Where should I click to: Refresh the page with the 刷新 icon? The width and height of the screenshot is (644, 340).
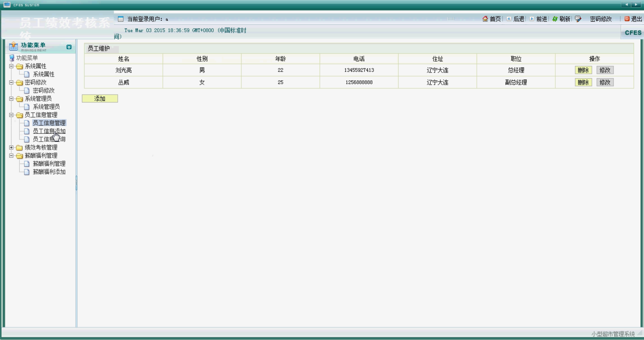[x=555, y=19]
